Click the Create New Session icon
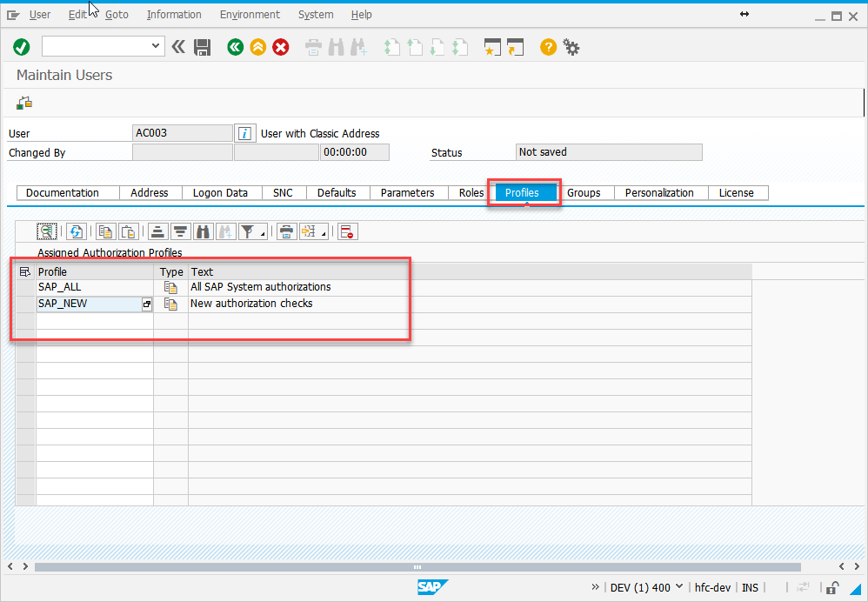The width and height of the screenshot is (868, 602). pos(492,47)
